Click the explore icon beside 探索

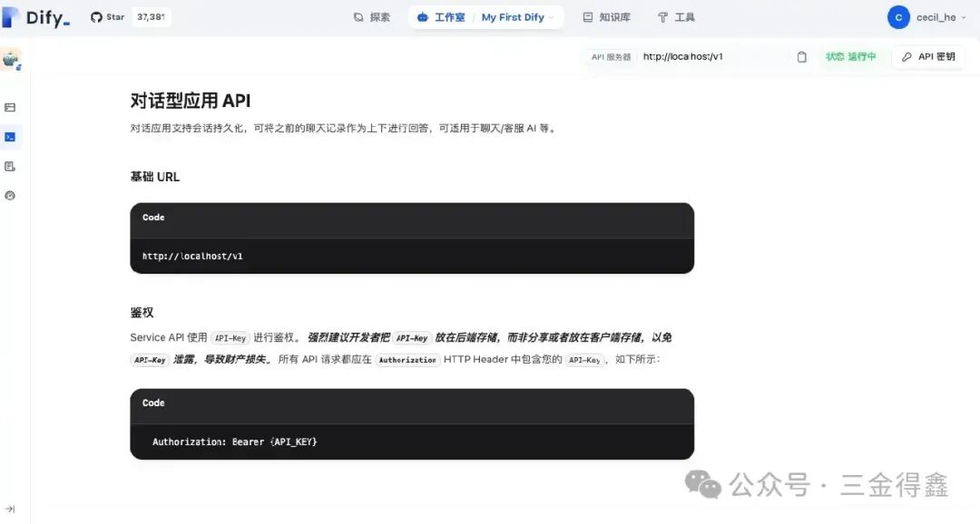(358, 17)
